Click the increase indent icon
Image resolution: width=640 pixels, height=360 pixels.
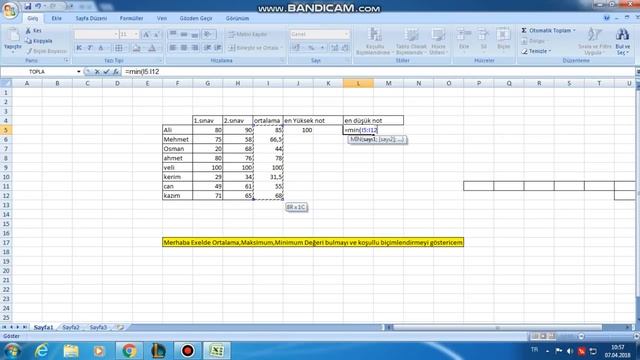click(x=218, y=48)
